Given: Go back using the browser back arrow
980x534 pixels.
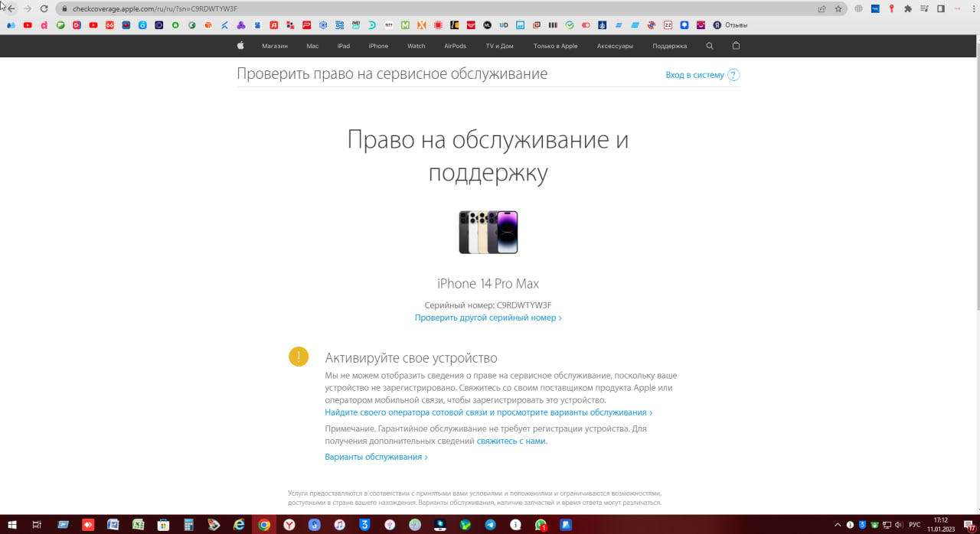Looking at the screenshot, I should (11, 8).
